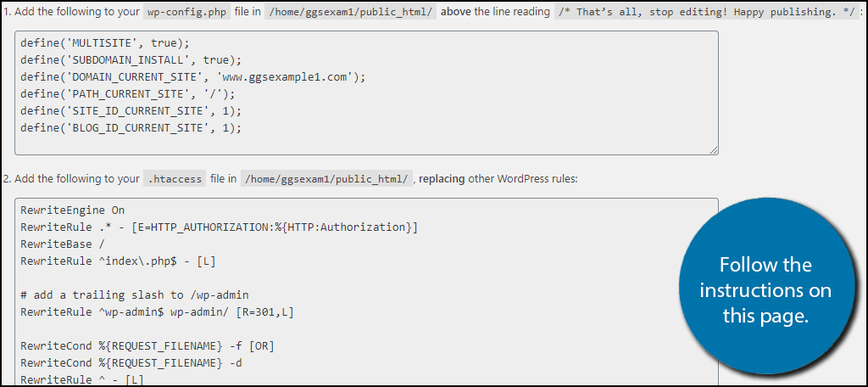
Task: Click the resize handle of wp-config textarea
Action: (714, 149)
